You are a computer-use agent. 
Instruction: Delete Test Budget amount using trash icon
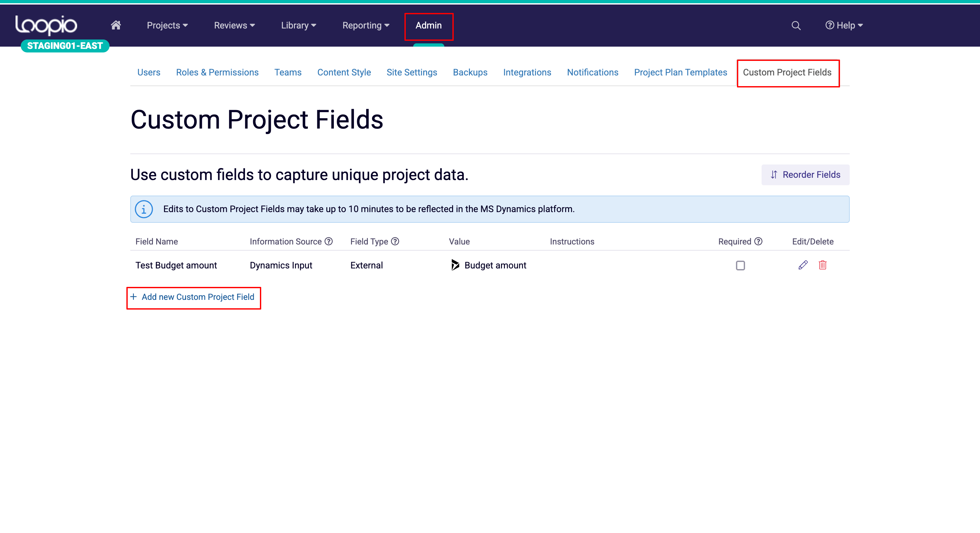tap(822, 265)
